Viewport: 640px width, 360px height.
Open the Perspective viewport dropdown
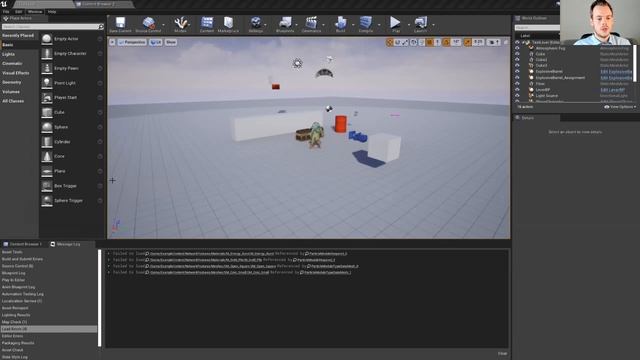point(132,42)
